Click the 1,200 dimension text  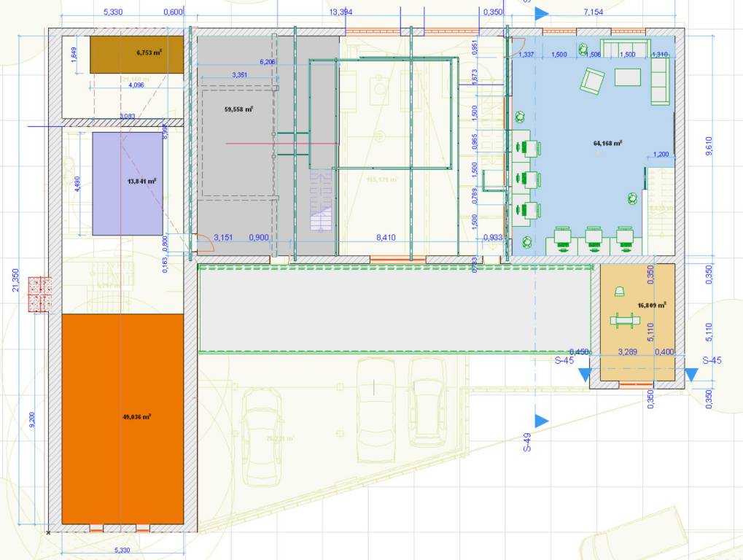coord(661,155)
